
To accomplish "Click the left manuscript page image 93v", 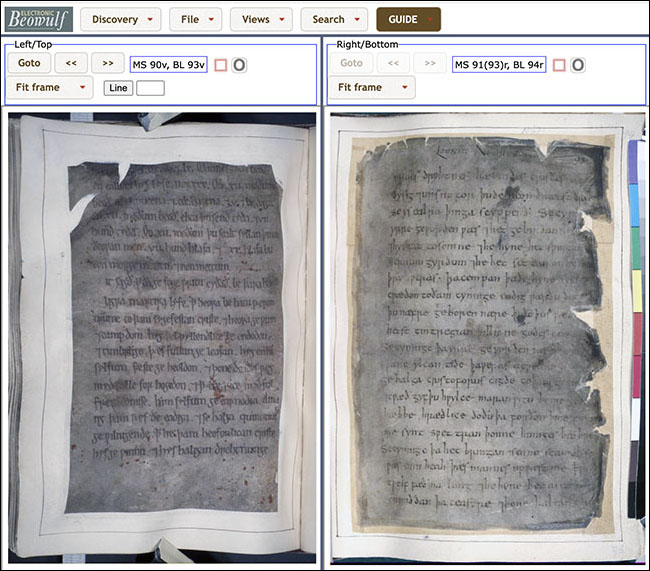I will (x=162, y=338).
